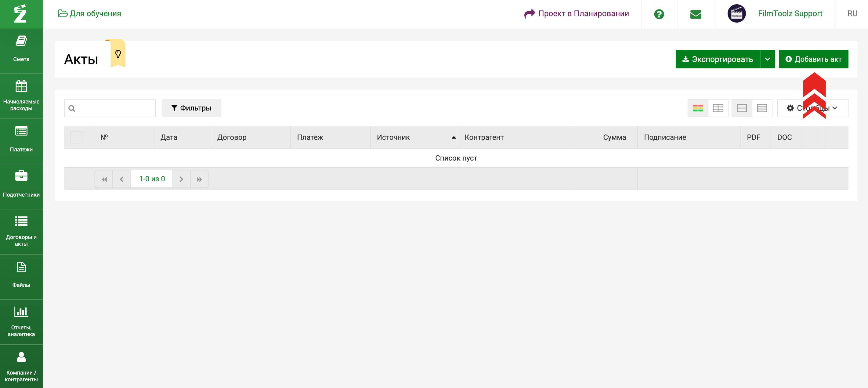
Task: Expand the export options dropdown arrow
Action: coord(767,59)
